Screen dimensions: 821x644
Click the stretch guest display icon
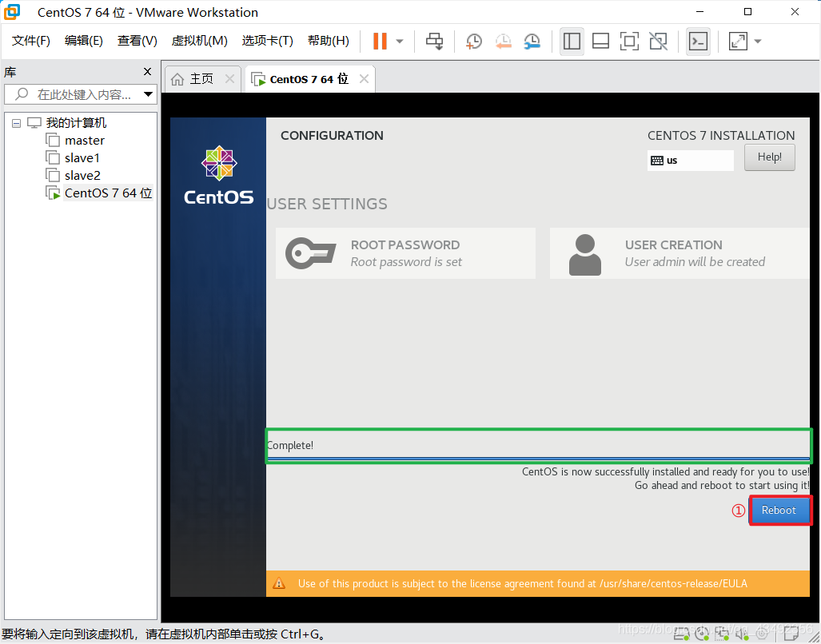739,42
